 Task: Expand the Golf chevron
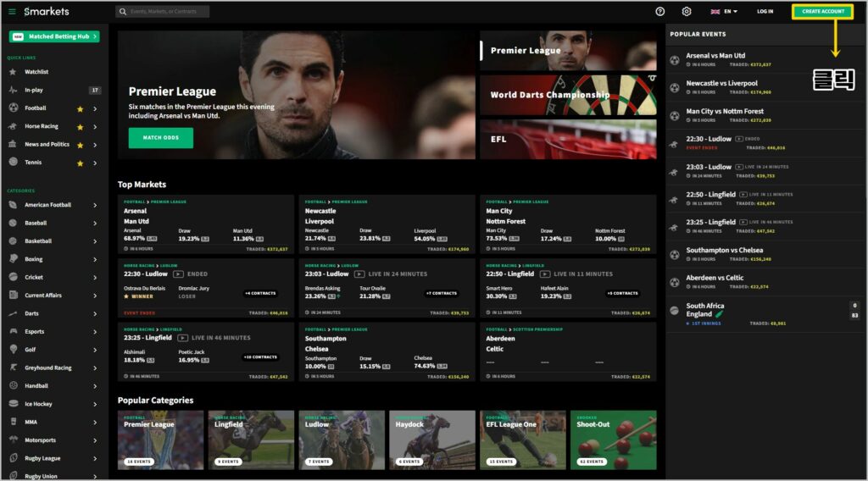pyautogui.click(x=95, y=350)
